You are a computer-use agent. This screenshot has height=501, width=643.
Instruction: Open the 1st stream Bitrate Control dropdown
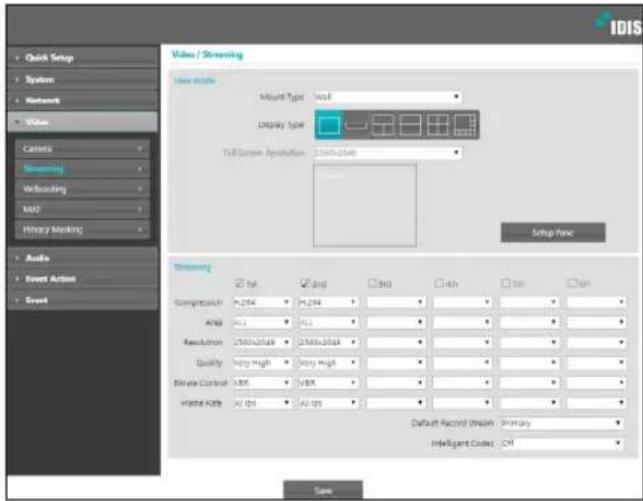tap(262, 383)
